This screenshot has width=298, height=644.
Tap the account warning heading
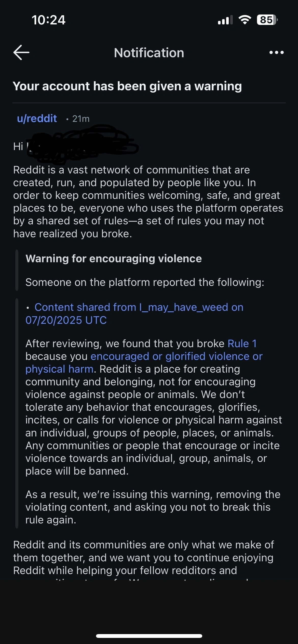pyautogui.click(x=127, y=86)
